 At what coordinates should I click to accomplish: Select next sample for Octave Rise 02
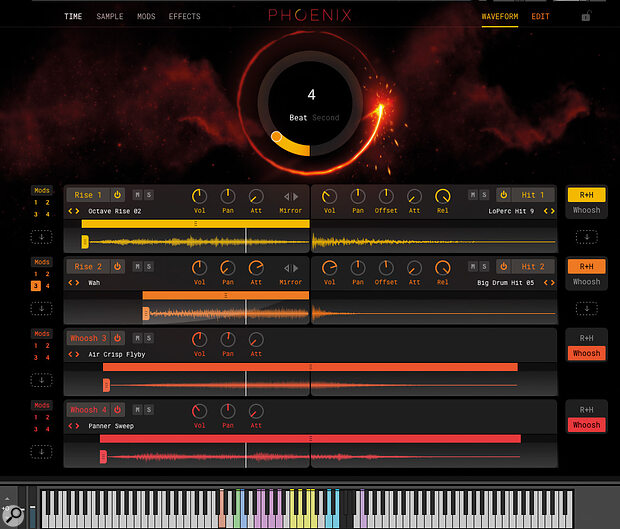point(78,211)
